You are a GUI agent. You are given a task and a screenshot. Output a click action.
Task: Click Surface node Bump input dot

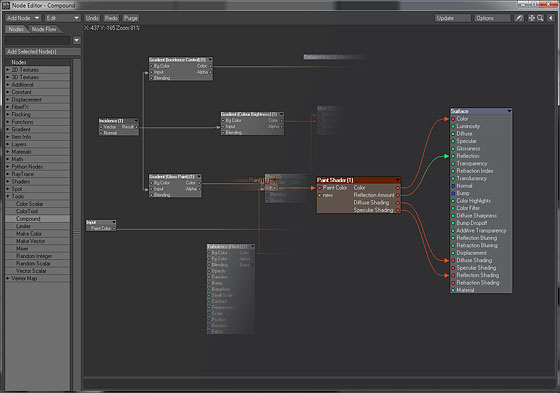pos(453,193)
